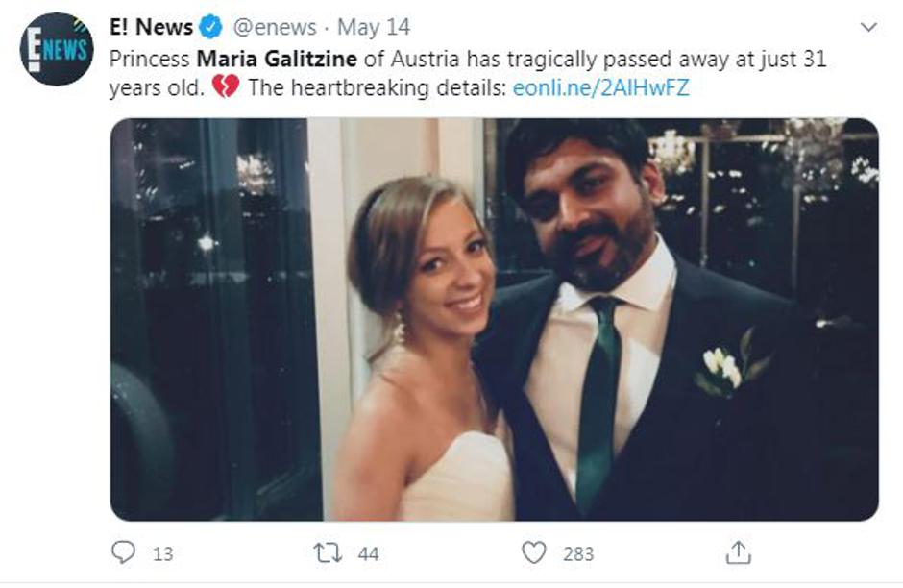Like the tweet with the heart icon
Image resolution: width=903 pixels, height=588 pixels.
[x=533, y=552]
